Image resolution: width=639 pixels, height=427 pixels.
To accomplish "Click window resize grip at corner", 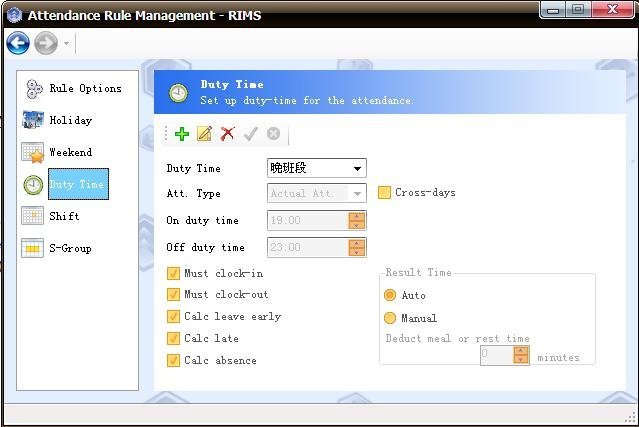I will point(630,417).
